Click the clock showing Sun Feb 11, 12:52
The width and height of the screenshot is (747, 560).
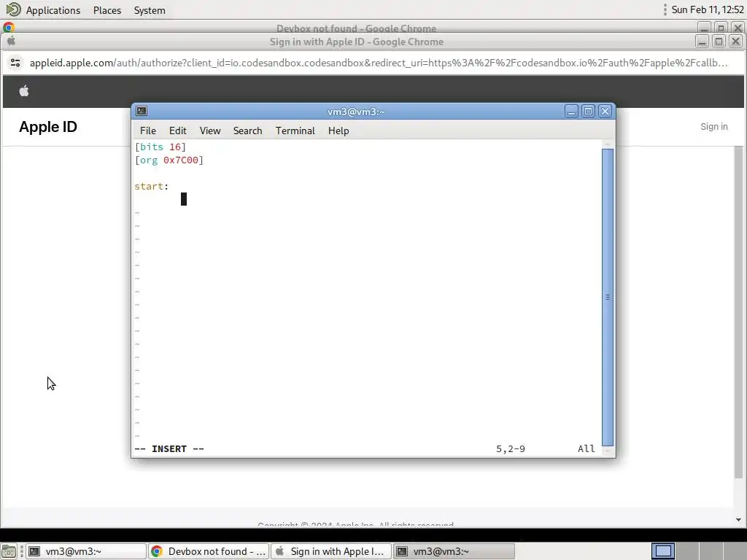(x=708, y=9)
